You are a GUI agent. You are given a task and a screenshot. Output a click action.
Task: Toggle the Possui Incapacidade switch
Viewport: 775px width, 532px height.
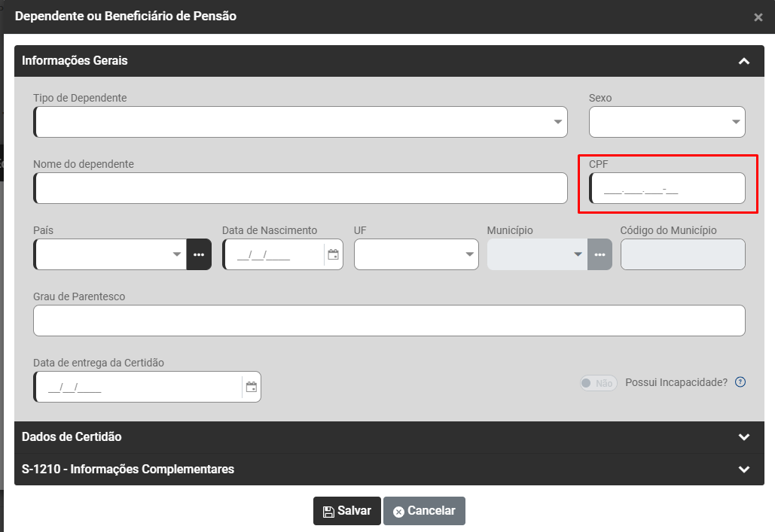598,383
